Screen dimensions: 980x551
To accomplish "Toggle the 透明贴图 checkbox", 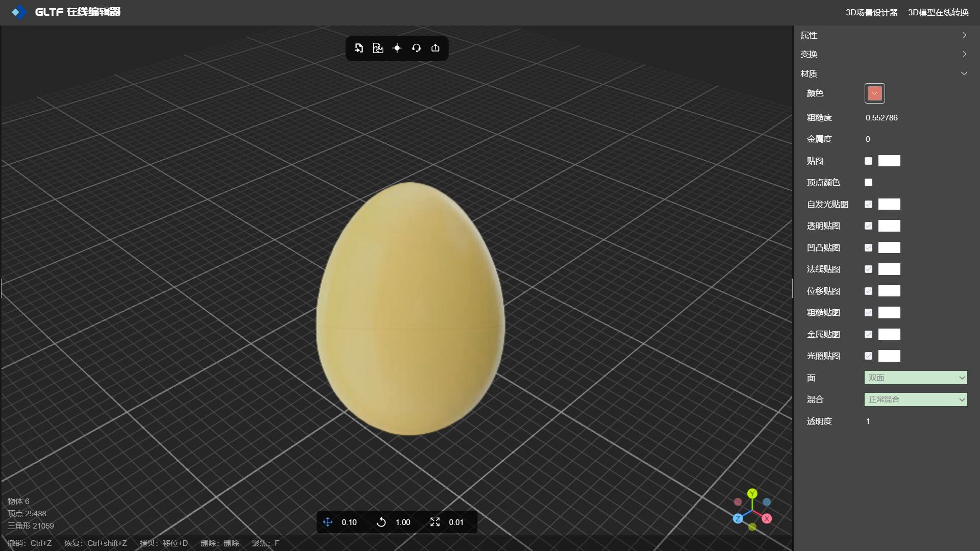I will [x=868, y=226].
